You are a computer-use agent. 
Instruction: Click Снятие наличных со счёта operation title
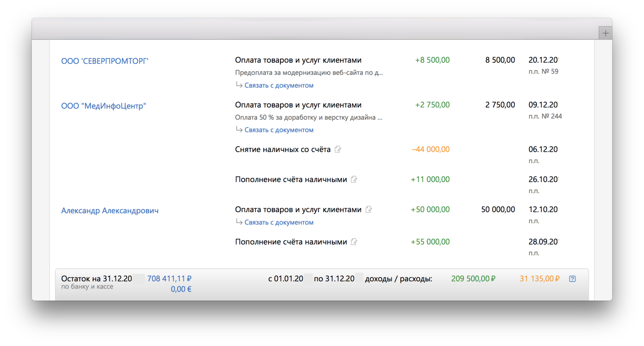point(283,149)
